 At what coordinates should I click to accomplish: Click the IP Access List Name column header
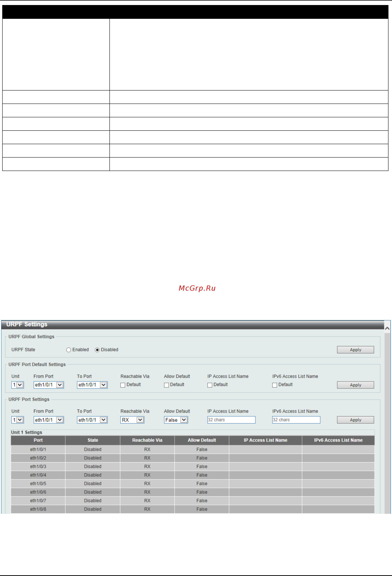click(x=265, y=440)
